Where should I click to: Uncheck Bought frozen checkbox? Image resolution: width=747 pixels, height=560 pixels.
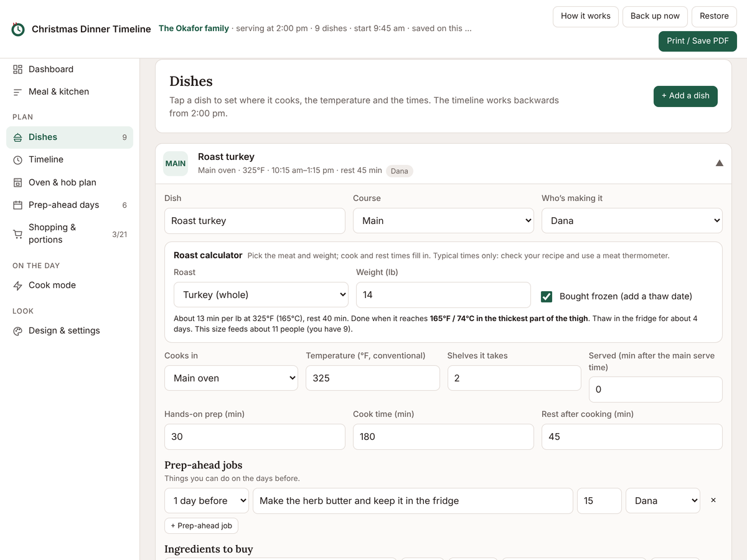coord(547,296)
